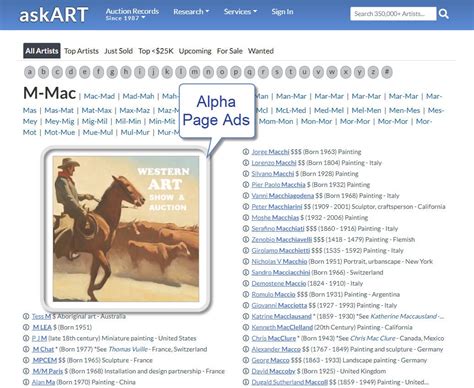Open the Western Art Show & Auction ad
The width and height of the screenshot is (474, 388).
pos(126,229)
